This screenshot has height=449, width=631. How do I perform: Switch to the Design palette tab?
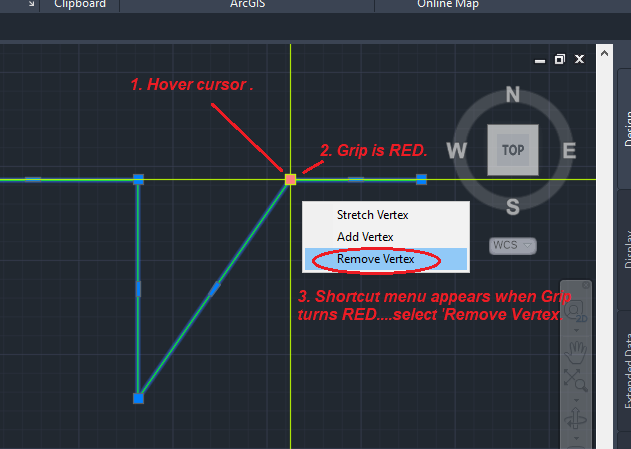coord(621,130)
